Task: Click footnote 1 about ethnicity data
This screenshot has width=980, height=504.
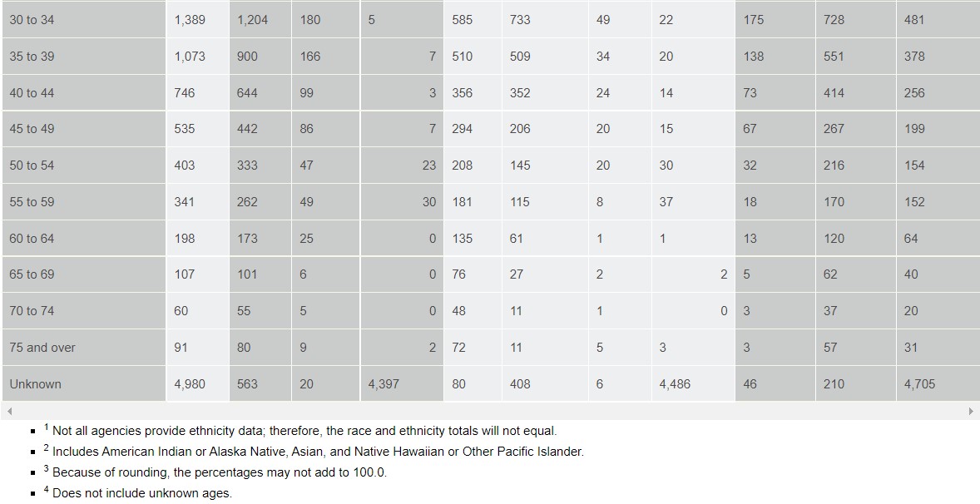Action: [300, 430]
